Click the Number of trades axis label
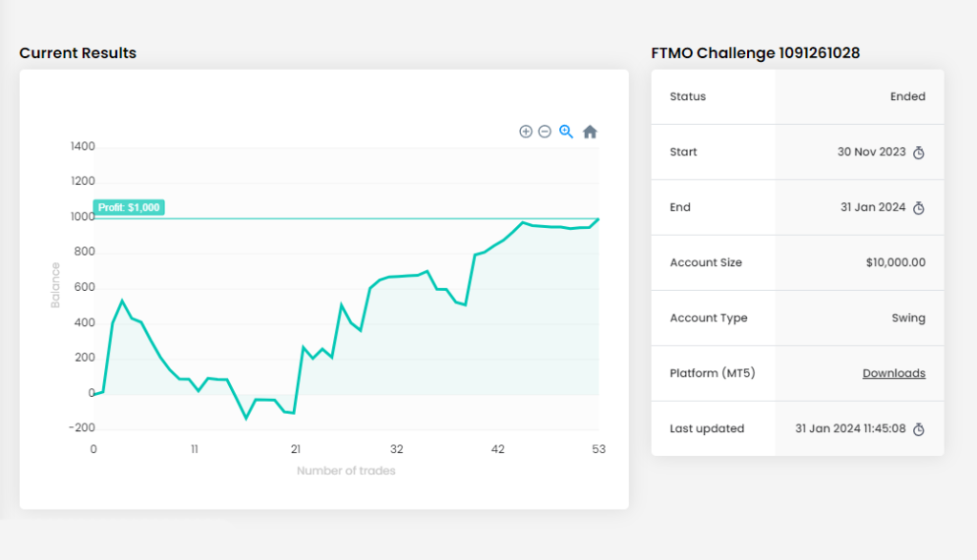The height and width of the screenshot is (560, 977). (x=345, y=471)
